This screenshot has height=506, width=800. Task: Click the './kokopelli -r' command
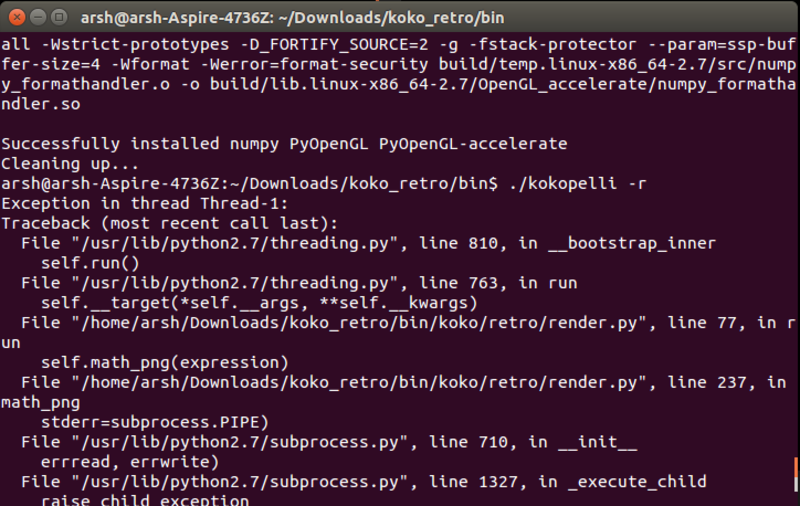coord(578,183)
